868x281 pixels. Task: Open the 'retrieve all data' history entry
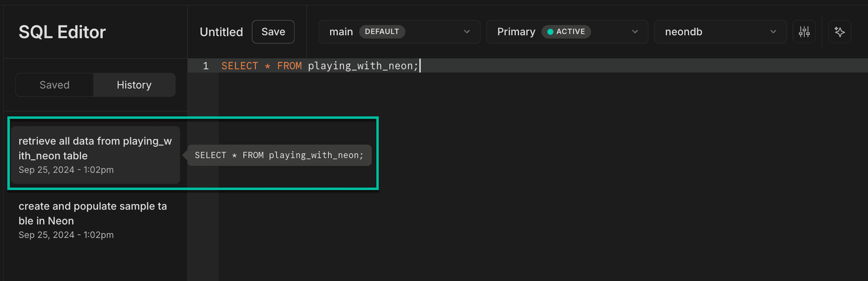click(x=95, y=155)
